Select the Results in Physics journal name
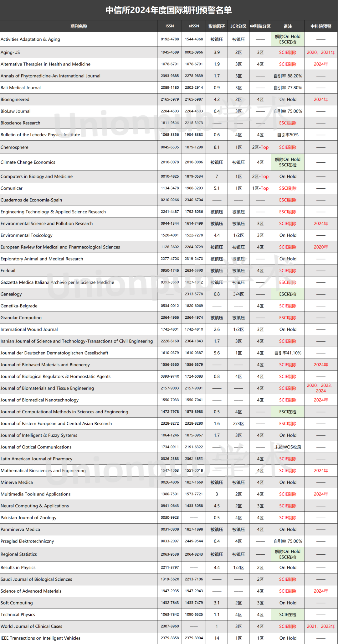338x644 pixels. click(x=18, y=568)
